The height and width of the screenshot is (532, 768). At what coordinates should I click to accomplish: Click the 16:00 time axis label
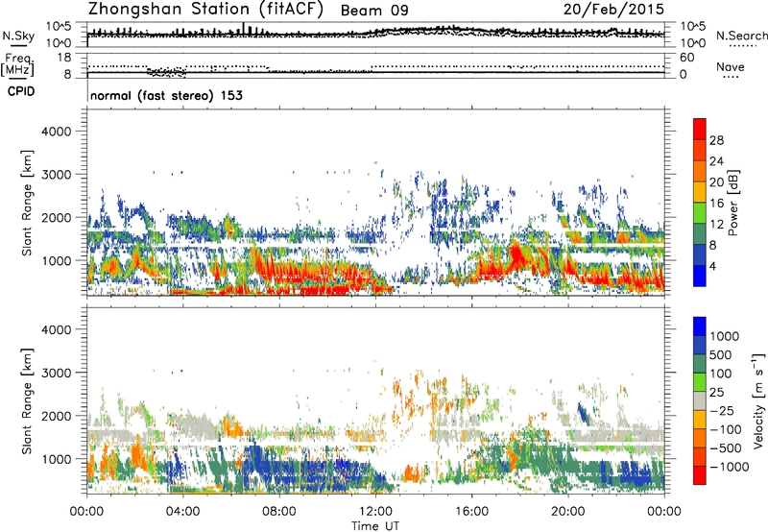[471, 512]
